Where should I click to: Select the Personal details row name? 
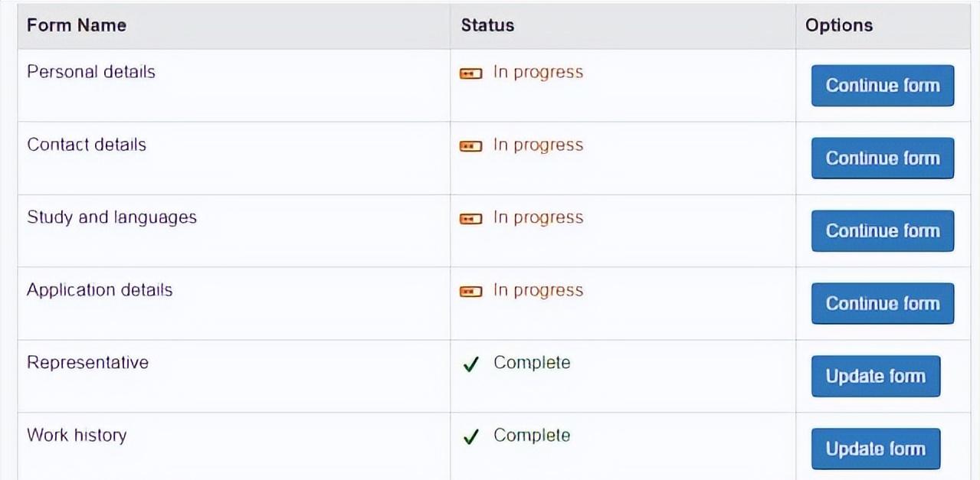click(x=91, y=72)
